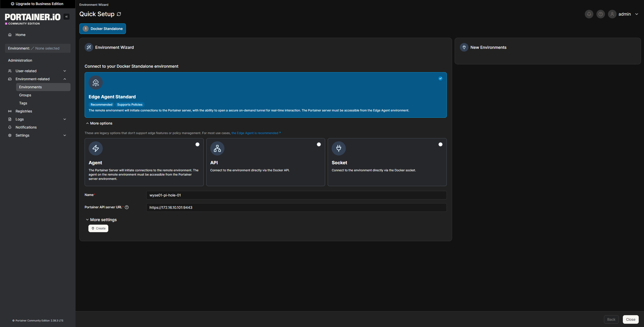Open Groups in the sidebar
The image size is (644, 327).
coord(43,95)
